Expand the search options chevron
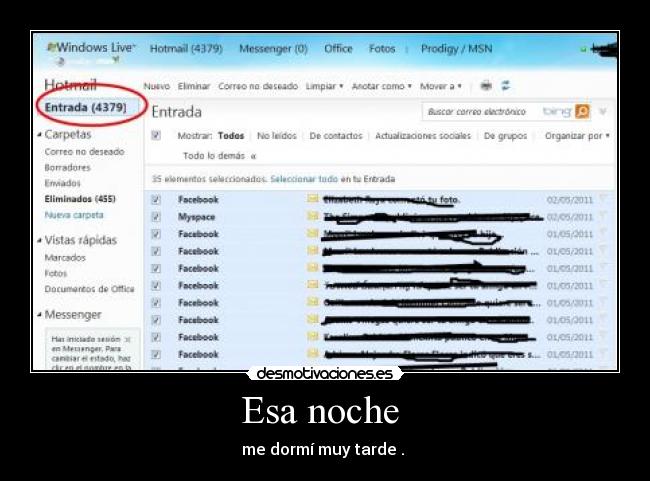The image size is (650, 481). tap(603, 112)
